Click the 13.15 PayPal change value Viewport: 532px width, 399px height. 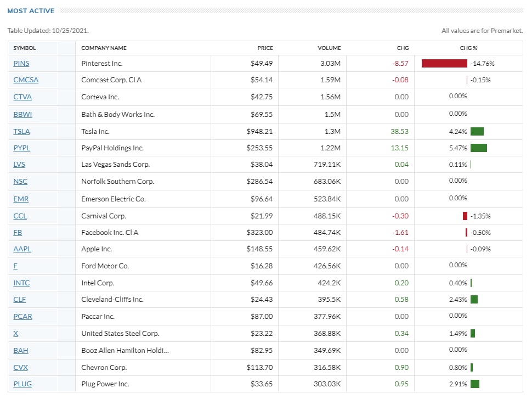399,148
